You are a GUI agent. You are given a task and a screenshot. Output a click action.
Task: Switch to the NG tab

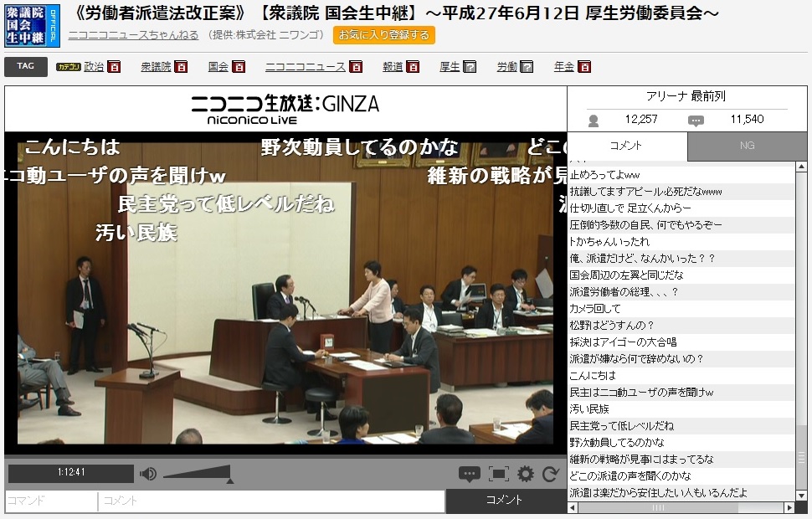coord(748,146)
